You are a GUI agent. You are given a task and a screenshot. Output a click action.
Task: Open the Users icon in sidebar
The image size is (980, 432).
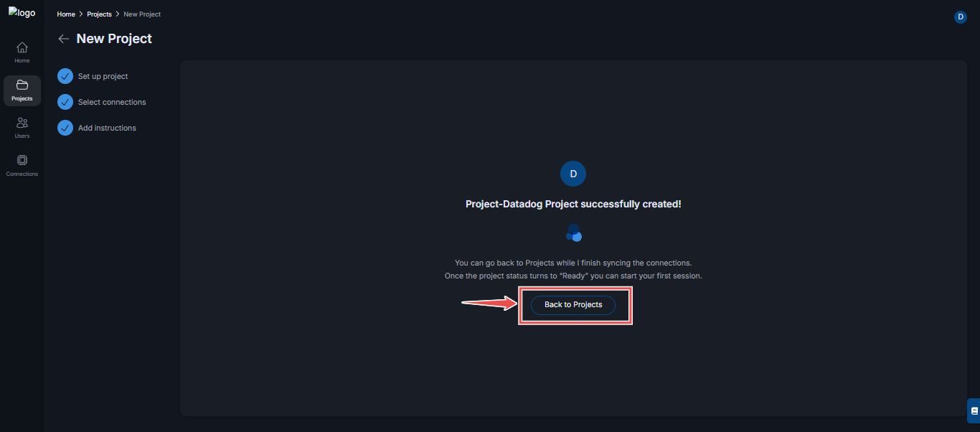pyautogui.click(x=22, y=123)
